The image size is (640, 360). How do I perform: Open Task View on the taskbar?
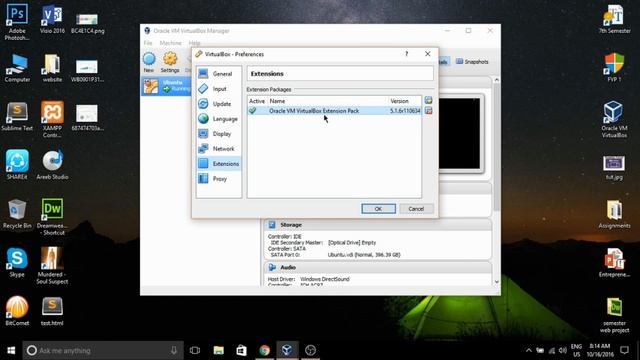195,350
